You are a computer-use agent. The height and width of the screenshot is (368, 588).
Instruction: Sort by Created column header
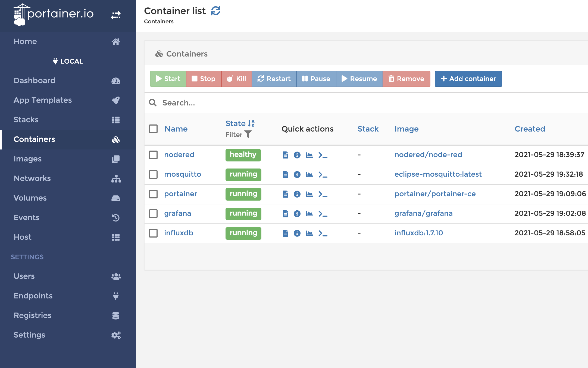pyautogui.click(x=530, y=129)
